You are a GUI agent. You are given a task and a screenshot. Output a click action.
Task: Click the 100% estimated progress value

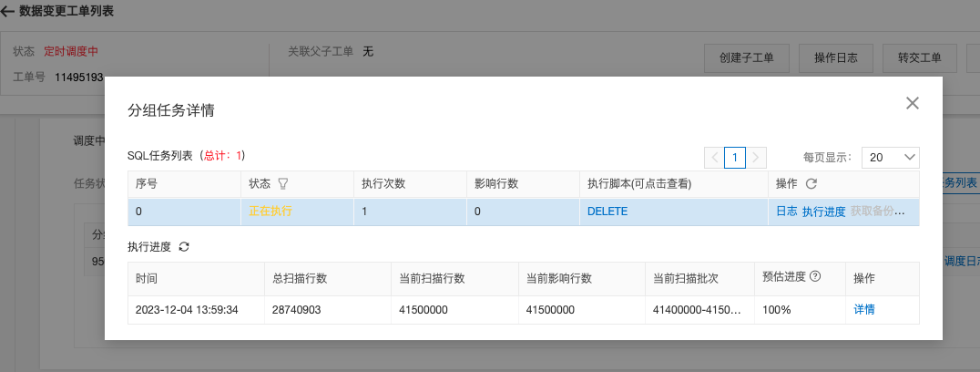click(777, 309)
